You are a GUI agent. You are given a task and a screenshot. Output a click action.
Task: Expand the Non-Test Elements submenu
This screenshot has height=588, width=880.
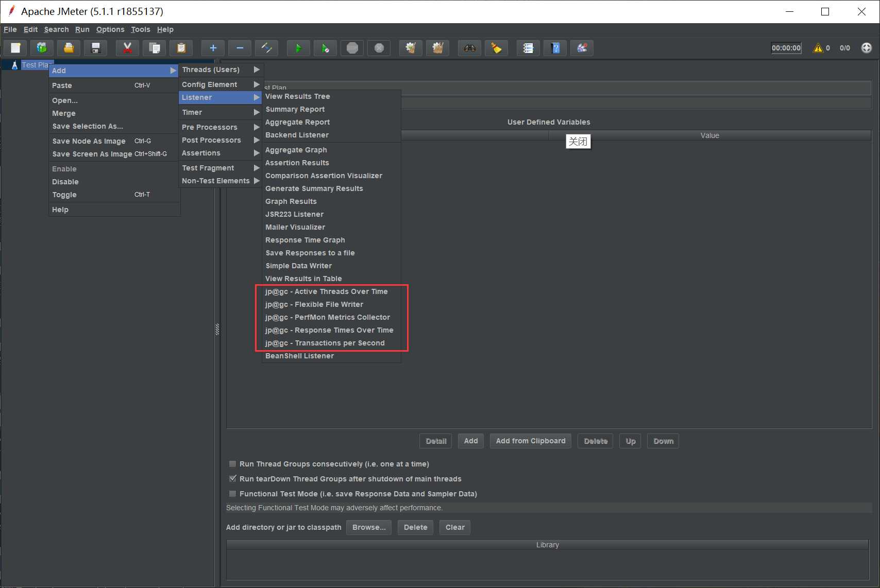pyautogui.click(x=221, y=181)
